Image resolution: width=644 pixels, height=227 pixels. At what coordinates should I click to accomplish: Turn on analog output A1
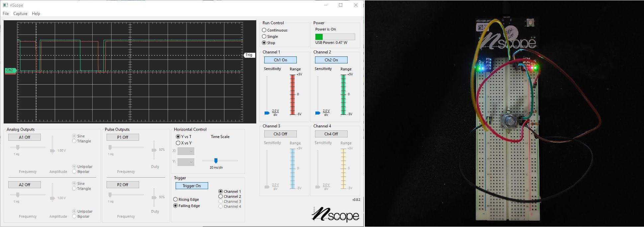[x=25, y=137]
